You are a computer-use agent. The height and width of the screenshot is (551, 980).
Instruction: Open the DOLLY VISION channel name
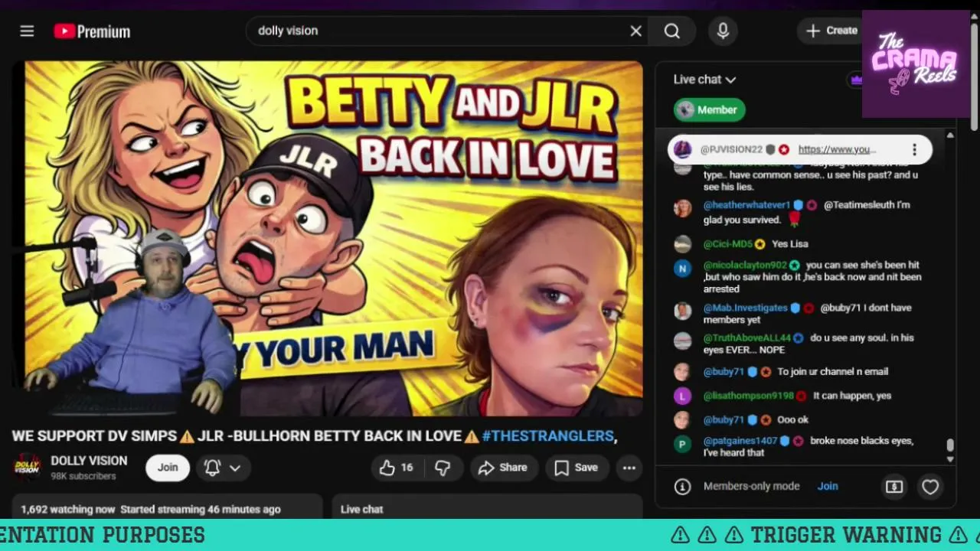pos(89,461)
